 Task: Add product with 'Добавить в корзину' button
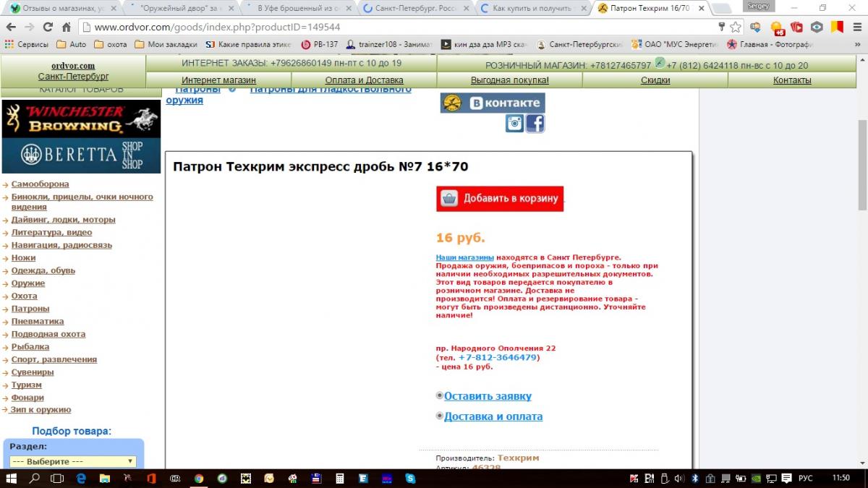coord(500,199)
